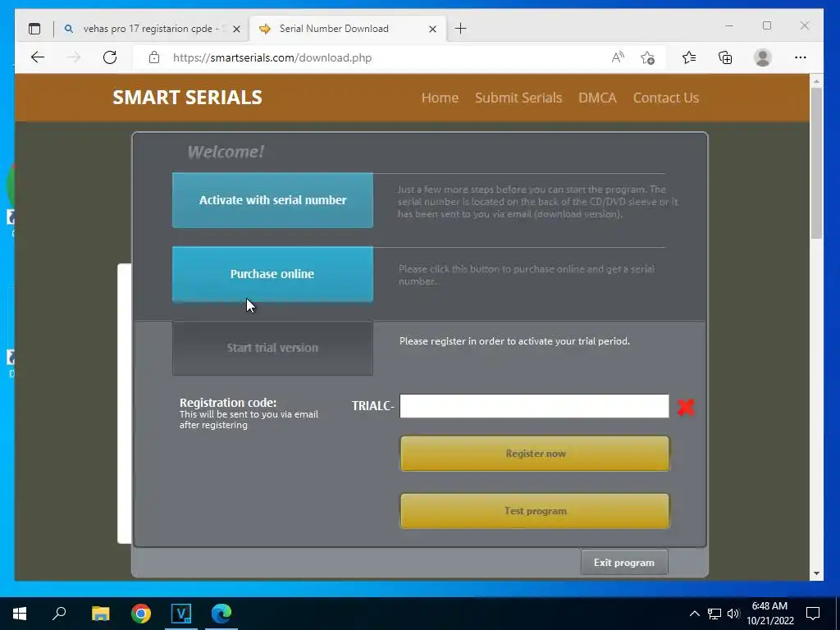
Task: Open the DMCA page link
Action: [x=597, y=98]
